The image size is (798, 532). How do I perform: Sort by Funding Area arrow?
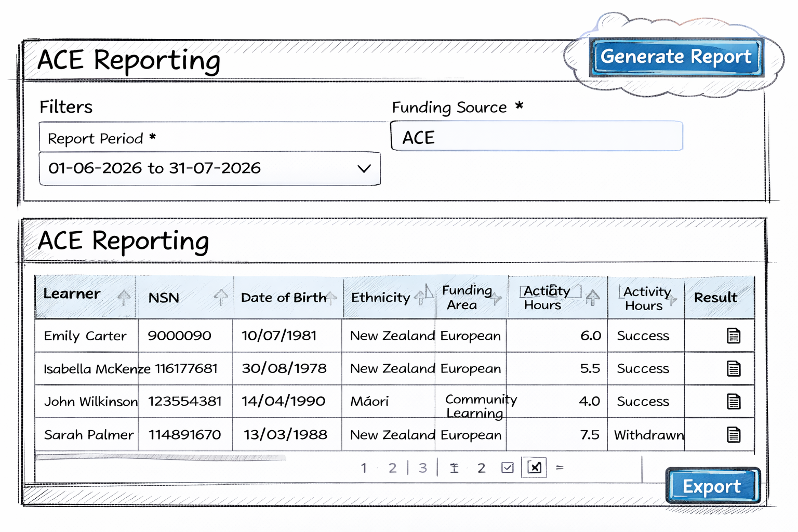(x=496, y=298)
